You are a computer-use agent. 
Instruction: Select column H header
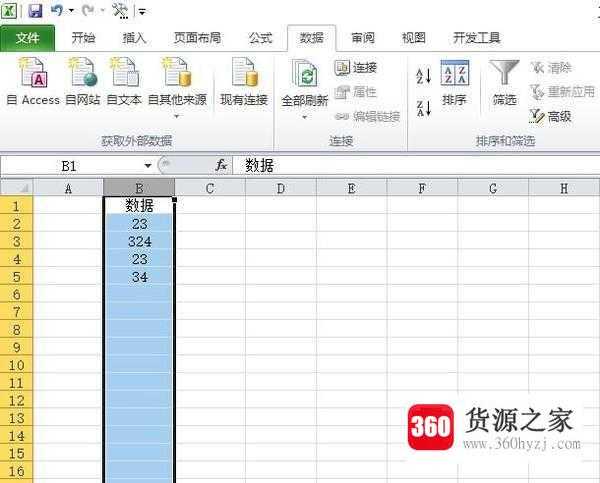point(564,188)
